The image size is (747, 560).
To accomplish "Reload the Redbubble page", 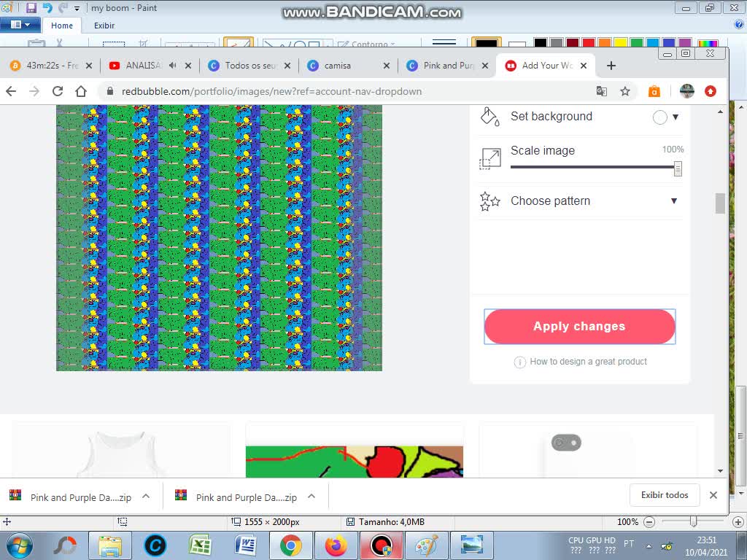I will click(x=58, y=91).
